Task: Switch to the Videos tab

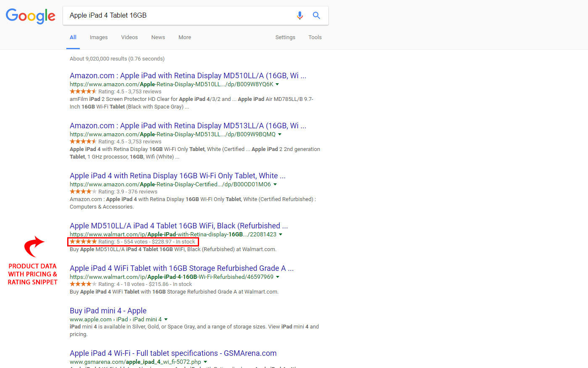Action: tap(129, 37)
